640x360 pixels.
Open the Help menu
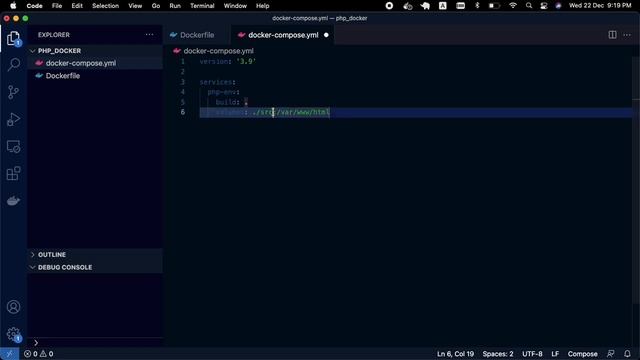click(x=262, y=6)
